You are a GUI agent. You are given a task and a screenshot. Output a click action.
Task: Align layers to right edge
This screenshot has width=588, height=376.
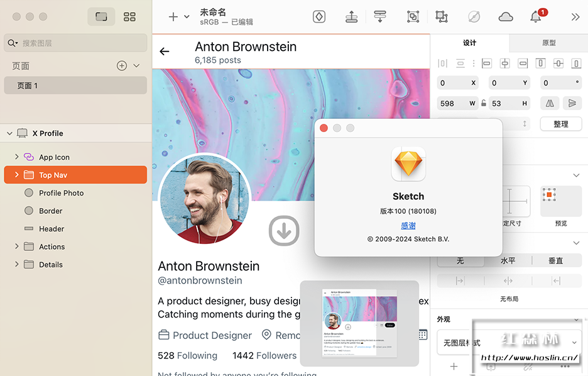pos(523,64)
